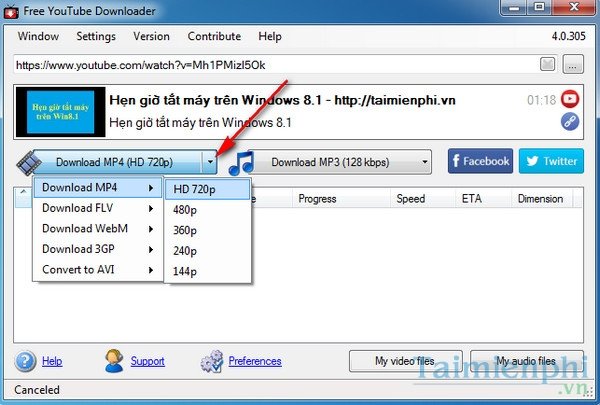600x405 pixels.
Task: Click the Preferences link
Action: (255, 361)
